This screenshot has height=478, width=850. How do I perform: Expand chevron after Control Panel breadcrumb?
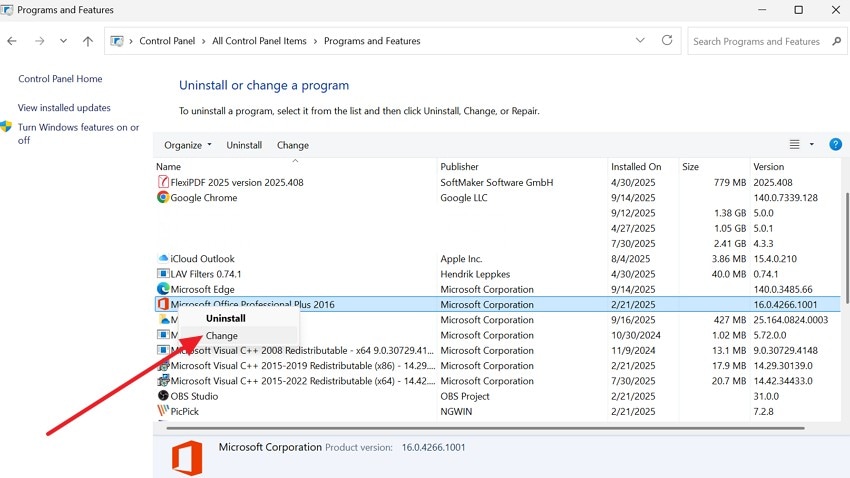pos(204,41)
